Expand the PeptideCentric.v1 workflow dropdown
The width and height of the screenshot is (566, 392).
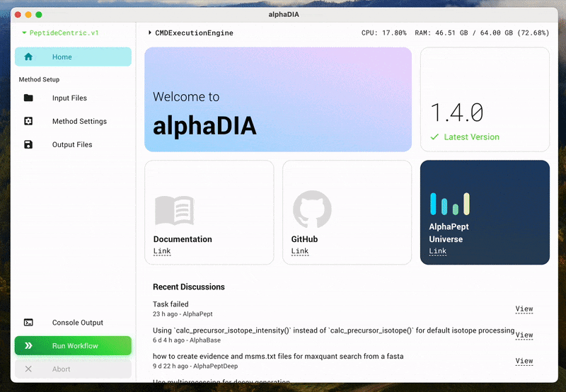(x=60, y=33)
